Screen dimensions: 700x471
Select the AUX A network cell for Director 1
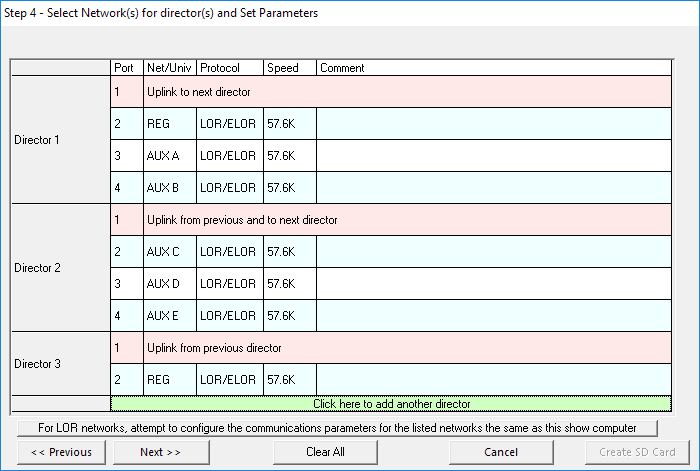click(170, 156)
